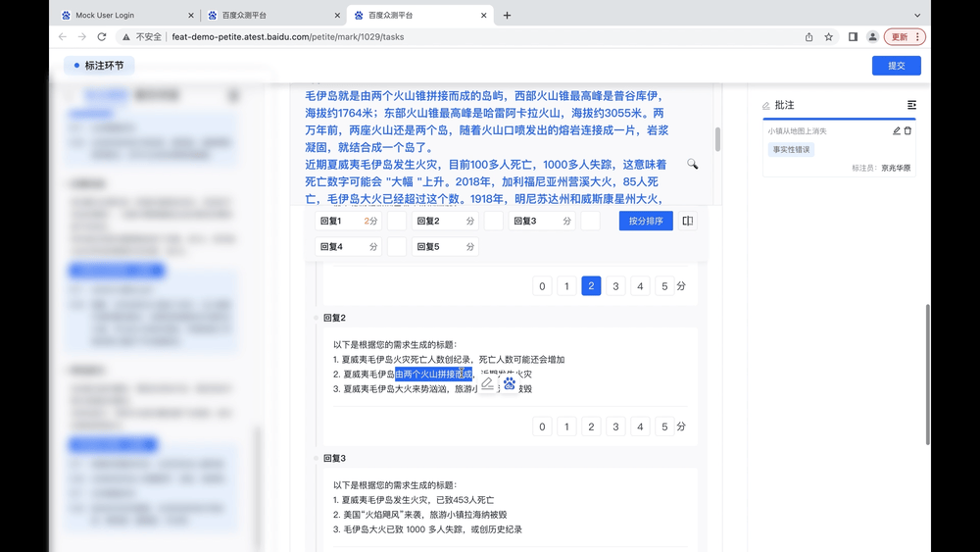Delete the 小镇从地图上消失 annotation
Image resolution: width=980 pixels, height=552 pixels.
point(907,130)
